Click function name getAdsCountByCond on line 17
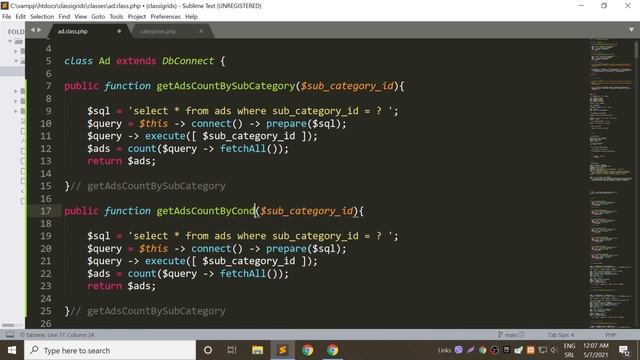This screenshot has width=640, height=360. click(x=206, y=211)
